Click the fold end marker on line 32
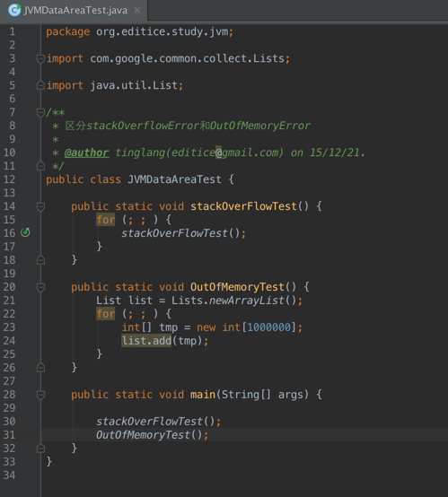This screenshot has width=448, height=497. (40, 449)
